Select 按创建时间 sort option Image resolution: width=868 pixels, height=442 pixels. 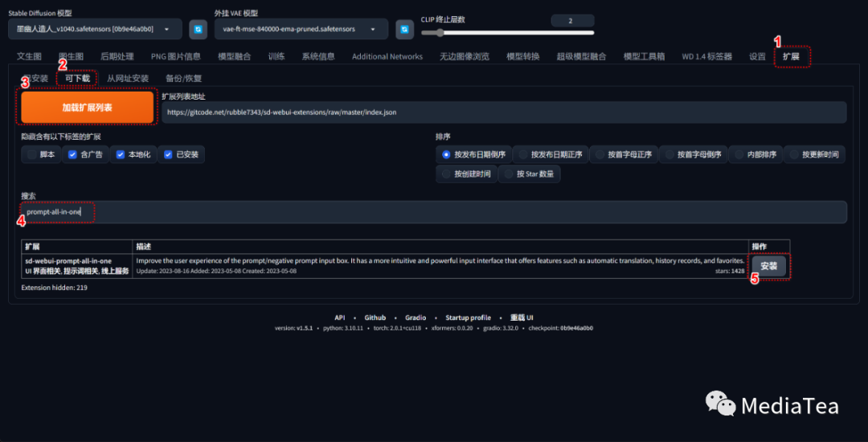point(467,174)
